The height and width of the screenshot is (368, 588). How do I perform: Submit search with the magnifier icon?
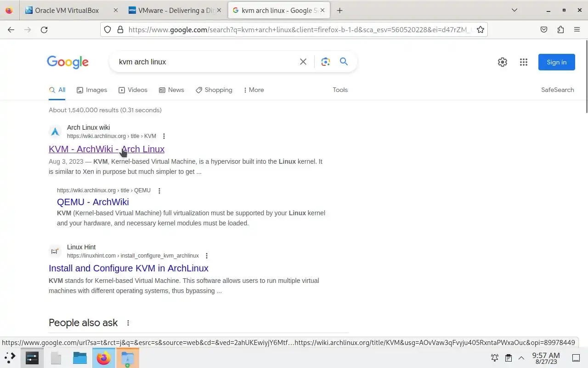(x=344, y=62)
